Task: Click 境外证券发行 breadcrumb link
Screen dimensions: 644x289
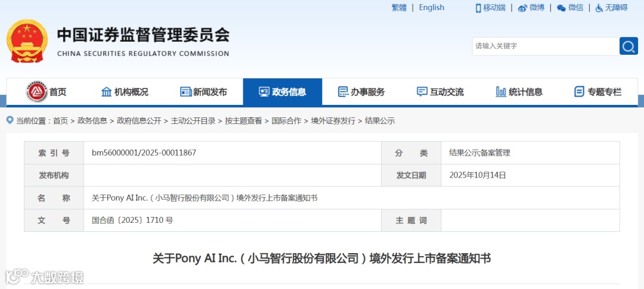Action: coord(333,121)
